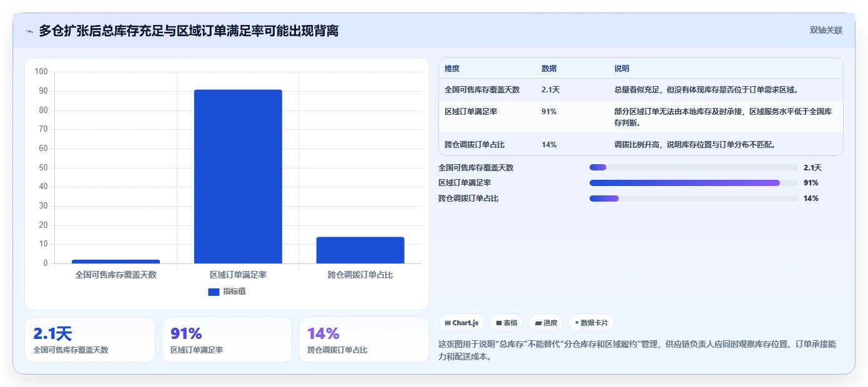Viewport: 868px width, 387px height.
Task: Click the 区域订单满足率 progress bar
Action: pyautogui.click(x=694, y=183)
